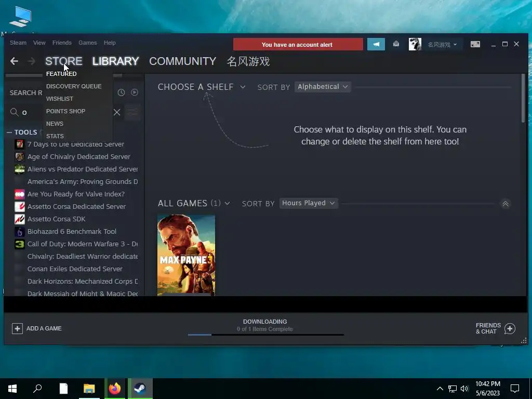Image resolution: width=532 pixels, height=399 pixels.
Task: Open the STORE tab
Action: pos(64,61)
